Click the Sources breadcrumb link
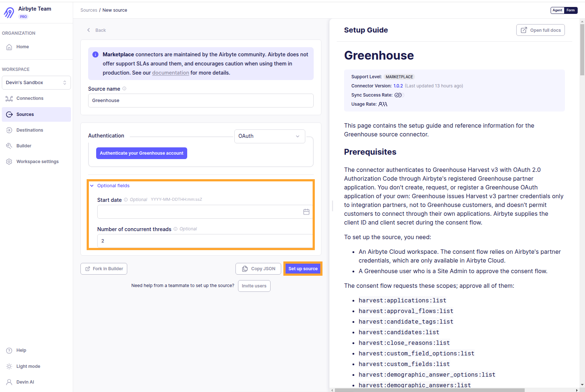 pyautogui.click(x=89, y=10)
